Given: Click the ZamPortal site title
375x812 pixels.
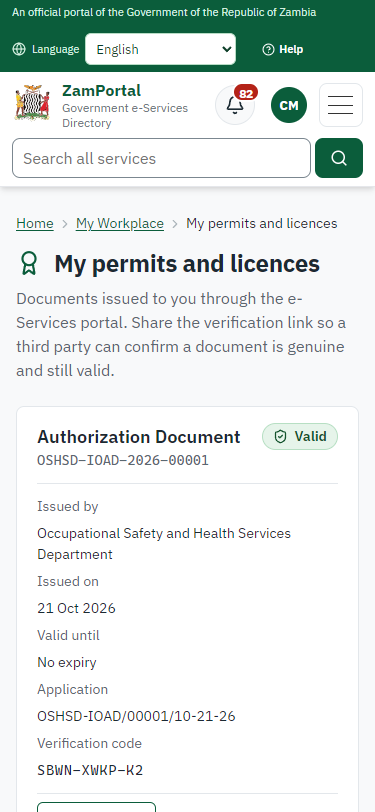Looking at the screenshot, I should 102,91.
